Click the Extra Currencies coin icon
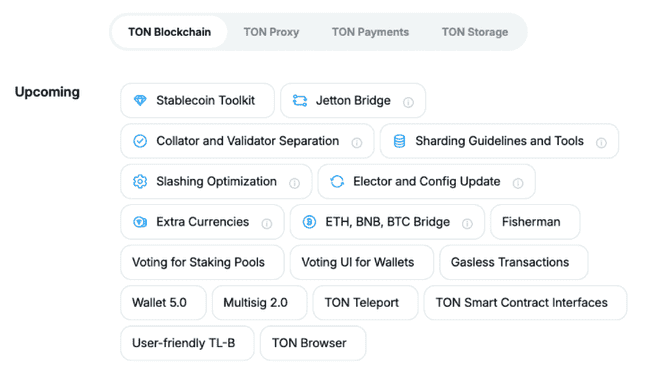 tap(140, 222)
